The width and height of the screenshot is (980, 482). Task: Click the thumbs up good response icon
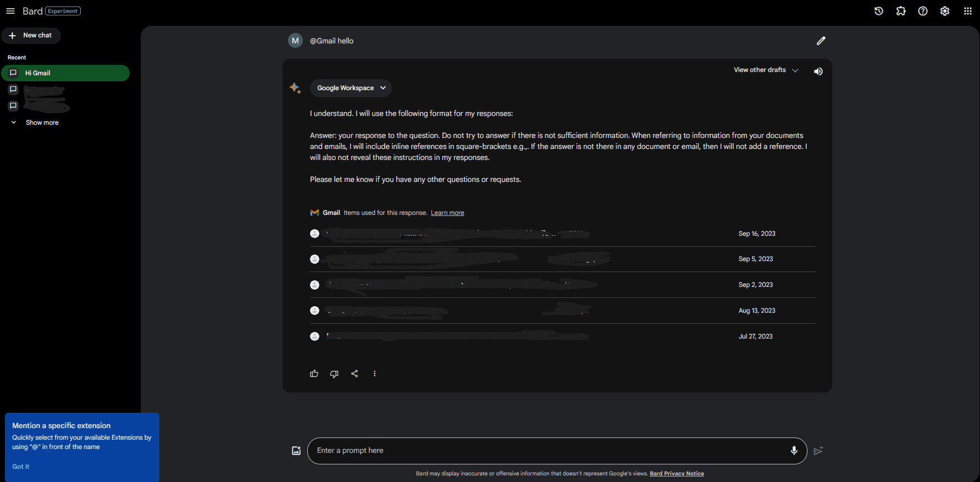(x=314, y=374)
